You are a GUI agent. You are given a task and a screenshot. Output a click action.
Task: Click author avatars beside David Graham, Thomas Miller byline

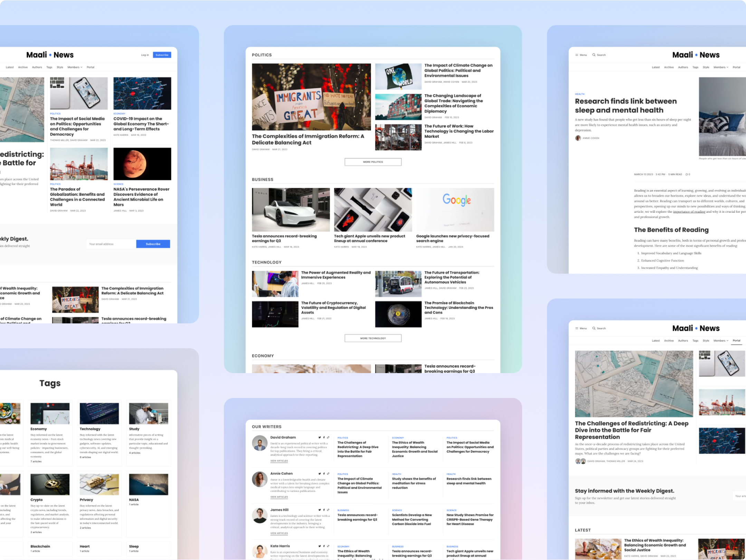click(581, 461)
